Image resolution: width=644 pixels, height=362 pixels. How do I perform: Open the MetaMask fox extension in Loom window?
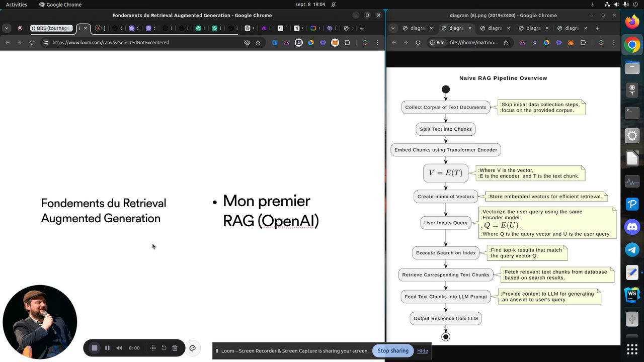click(335, 43)
